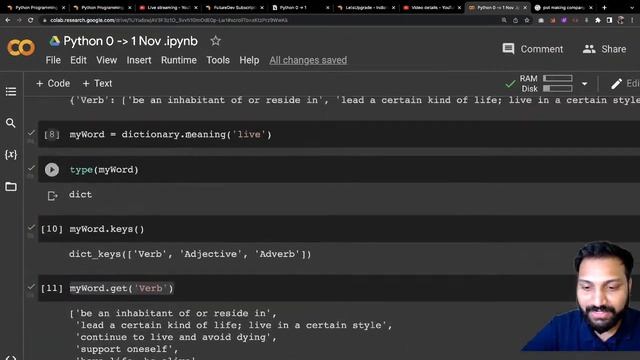640x360 pixels.
Task: Open the Runtime menu
Action: [x=179, y=60]
